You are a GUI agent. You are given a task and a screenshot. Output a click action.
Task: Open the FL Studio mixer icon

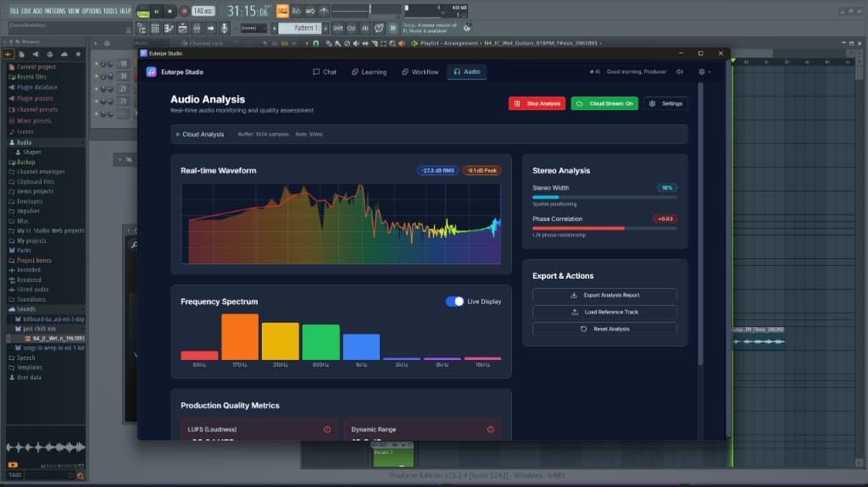pyautogui.click(x=197, y=28)
